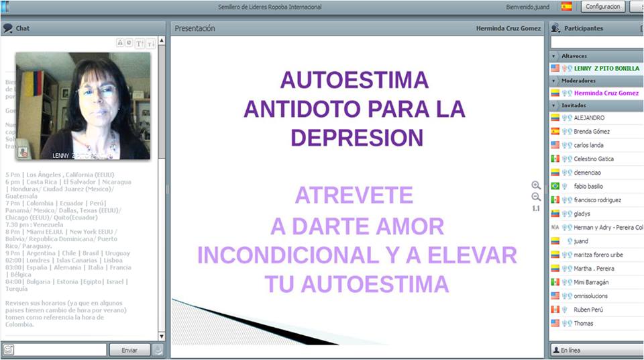Collapse the Moderadores group

coord(553,81)
